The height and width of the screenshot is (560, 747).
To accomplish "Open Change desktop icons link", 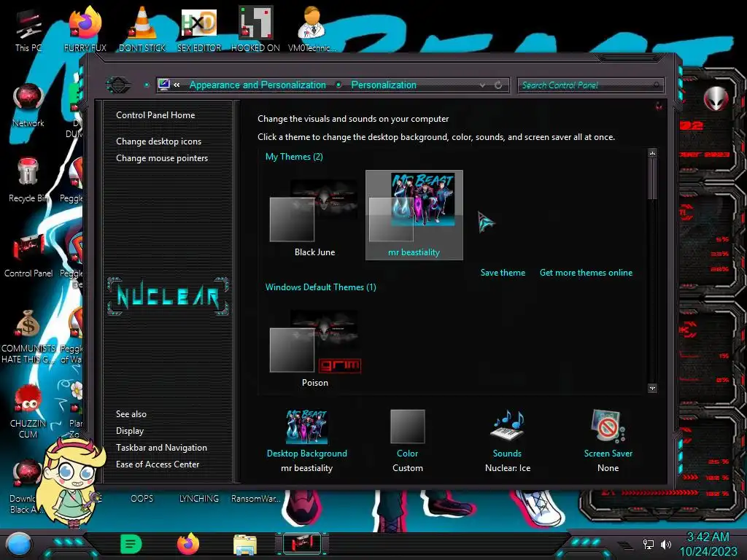I will 158,141.
